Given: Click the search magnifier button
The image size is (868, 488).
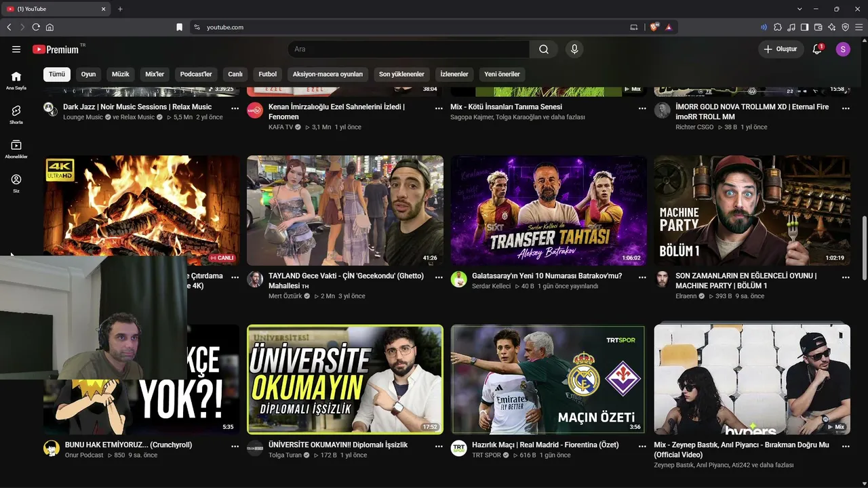Looking at the screenshot, I should [x=544, y=49].
